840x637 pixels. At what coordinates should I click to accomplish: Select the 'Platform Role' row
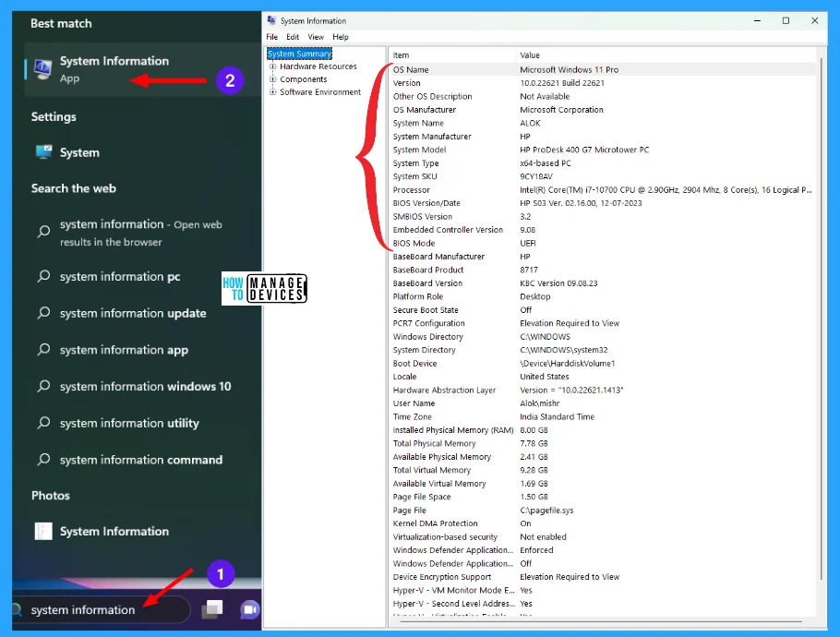(x=603, y=296)
